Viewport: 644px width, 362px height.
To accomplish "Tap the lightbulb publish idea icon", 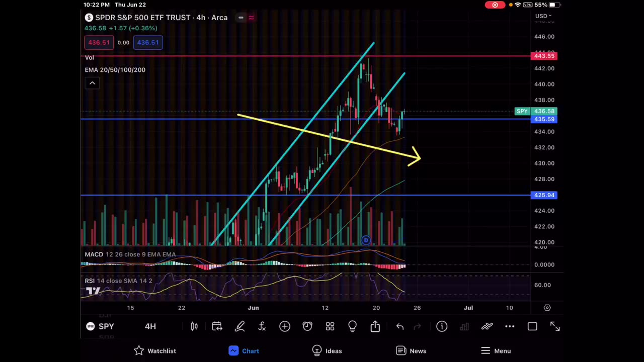I will coord(352,326).
